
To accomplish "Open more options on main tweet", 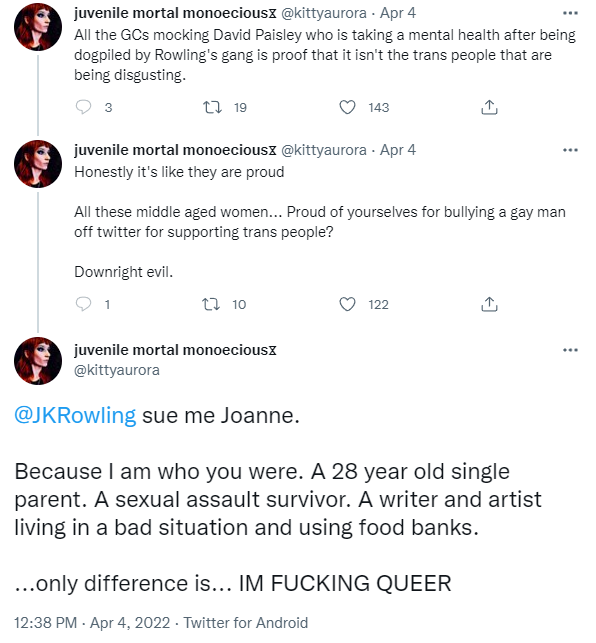I will pyautogui.click(x=570, y=350).
